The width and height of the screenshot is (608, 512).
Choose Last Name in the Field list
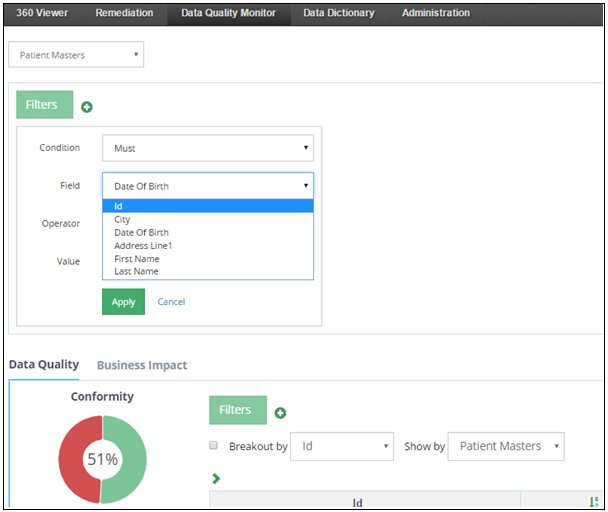click(x=136, y=271)
